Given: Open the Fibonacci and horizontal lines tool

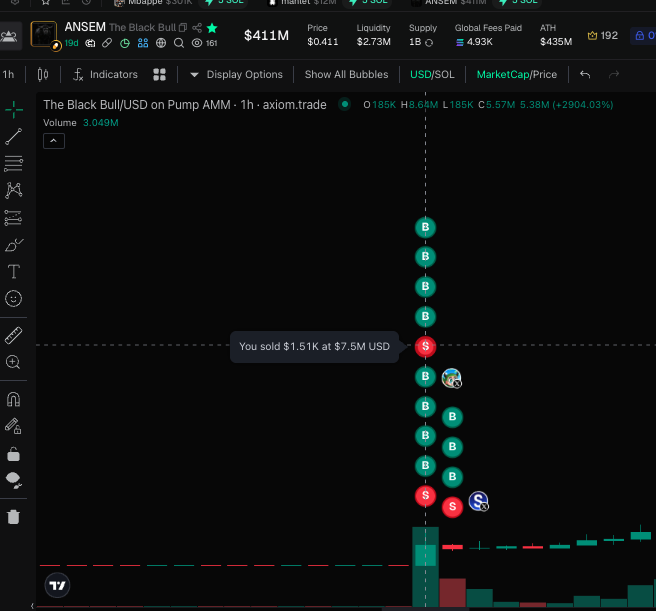Looking at the screenshot, I should point(13,164).
